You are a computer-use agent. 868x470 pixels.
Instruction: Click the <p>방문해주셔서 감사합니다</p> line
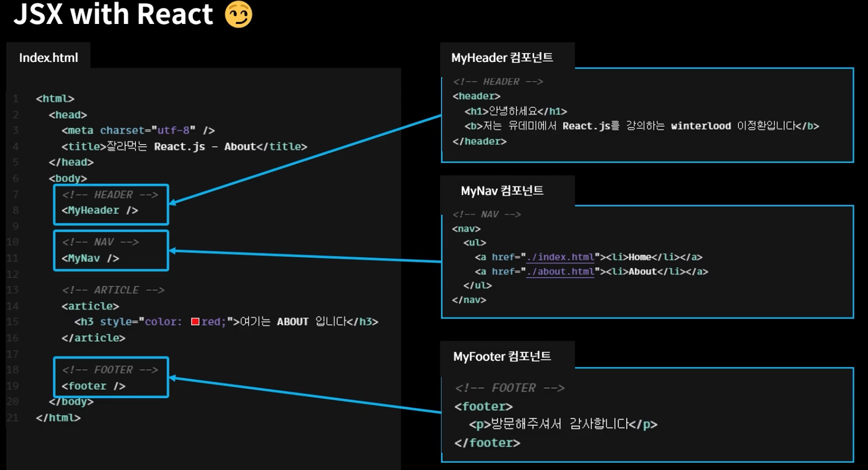563,424
